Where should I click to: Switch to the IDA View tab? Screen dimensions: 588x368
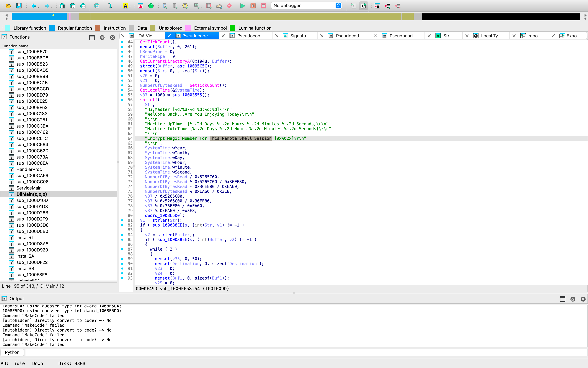pos(146,36)
